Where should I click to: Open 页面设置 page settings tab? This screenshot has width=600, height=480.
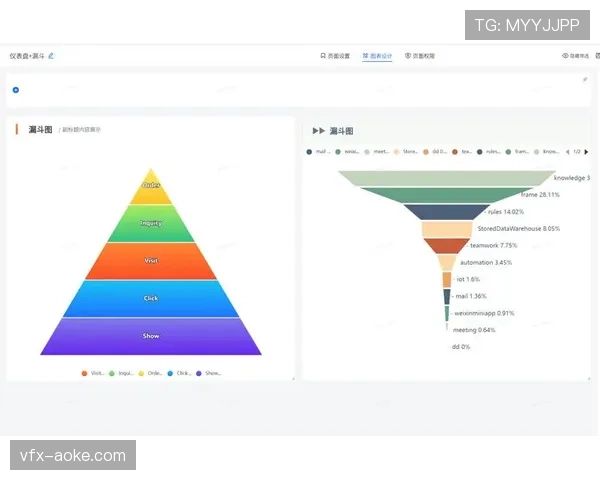pos(335,56)
